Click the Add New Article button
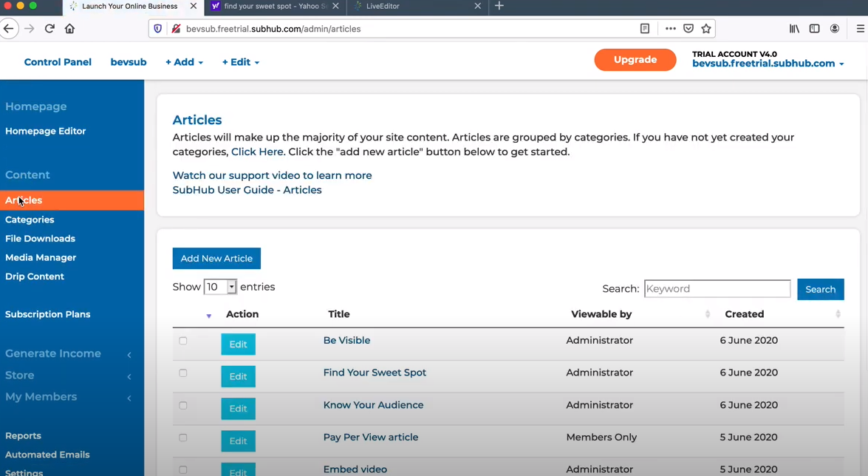Image resolution: width=868 pixels, height=476 pixels. tap(216, 258)
